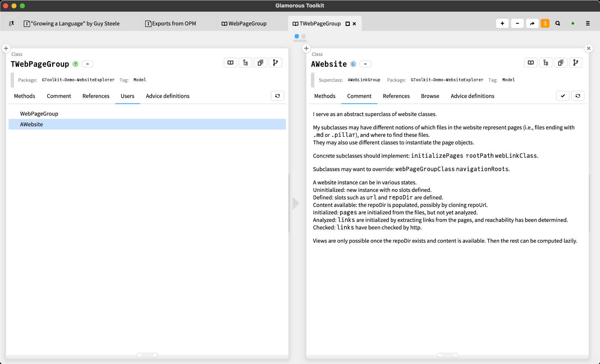Select Users tab in TWebPageGroup pane

127,96
